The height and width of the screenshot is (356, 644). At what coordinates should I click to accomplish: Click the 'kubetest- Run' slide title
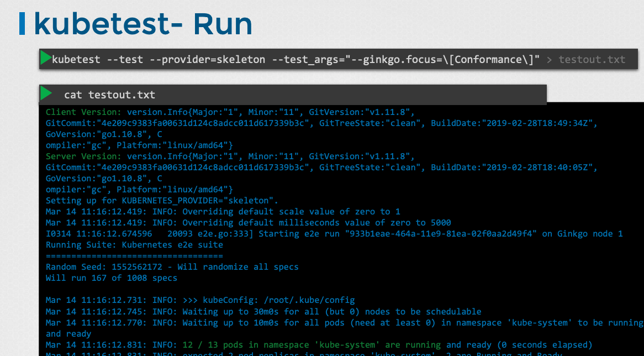coord(142,24)
